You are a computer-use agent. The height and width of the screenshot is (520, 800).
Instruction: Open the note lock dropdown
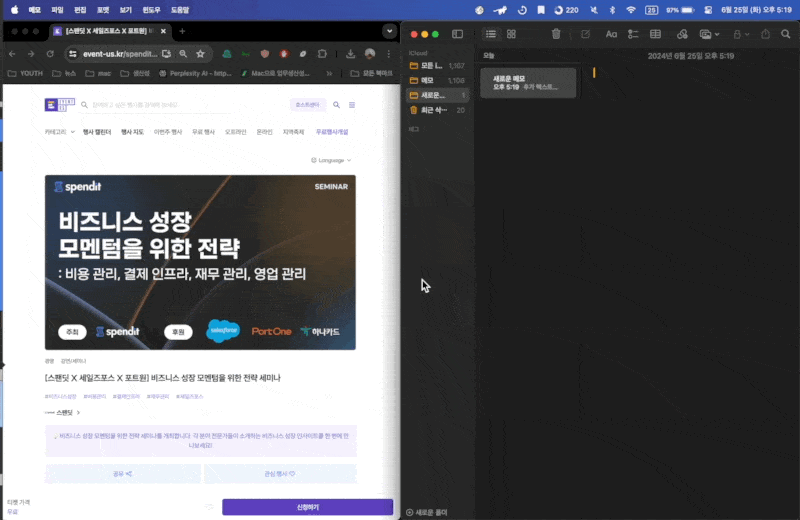(740, 34)
